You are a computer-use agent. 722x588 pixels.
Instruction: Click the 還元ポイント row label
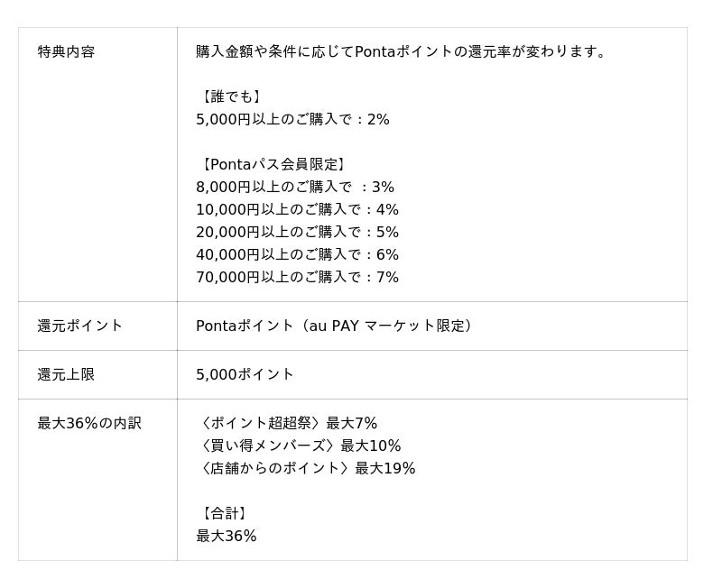[79, 326]
